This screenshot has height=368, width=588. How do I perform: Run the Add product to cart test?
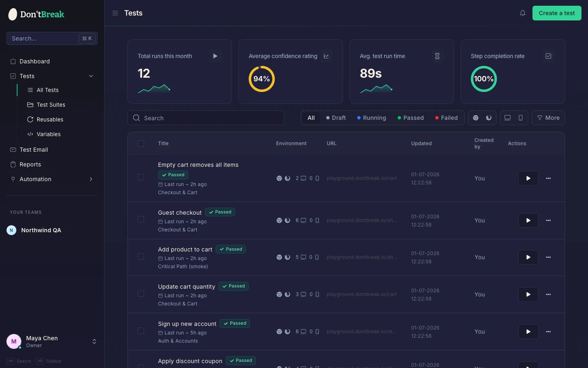528,257
